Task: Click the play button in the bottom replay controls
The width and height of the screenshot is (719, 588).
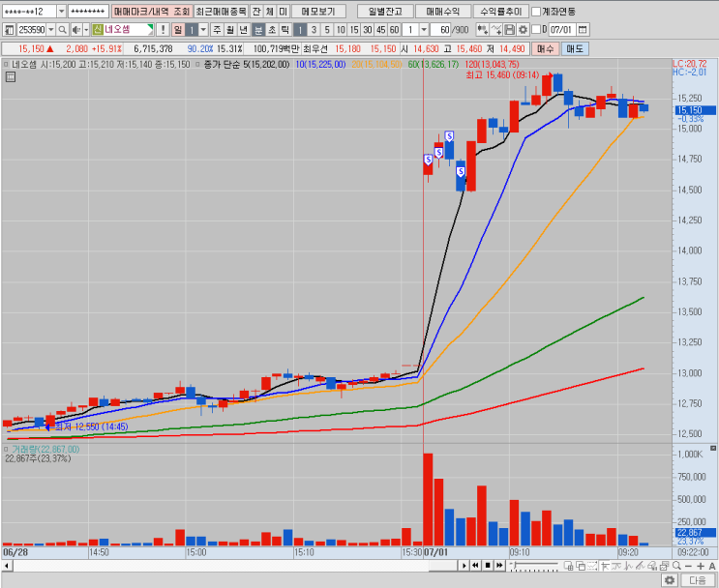Action: click(464, 565)
